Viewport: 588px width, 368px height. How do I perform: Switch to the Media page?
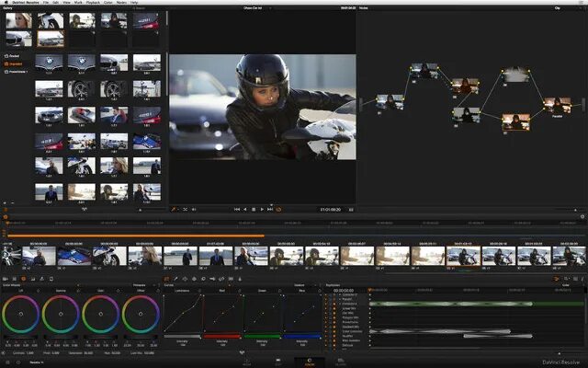(247, 362)
